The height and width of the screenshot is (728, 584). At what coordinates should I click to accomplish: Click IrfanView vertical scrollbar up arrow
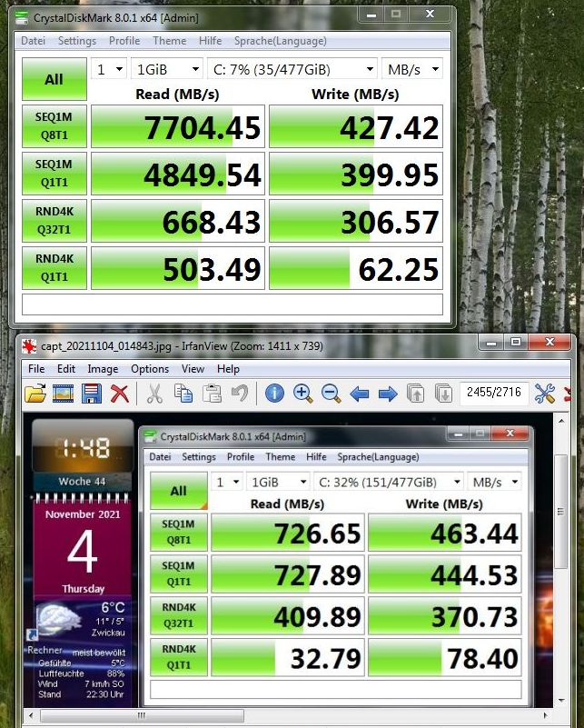(x=561, y=421)
